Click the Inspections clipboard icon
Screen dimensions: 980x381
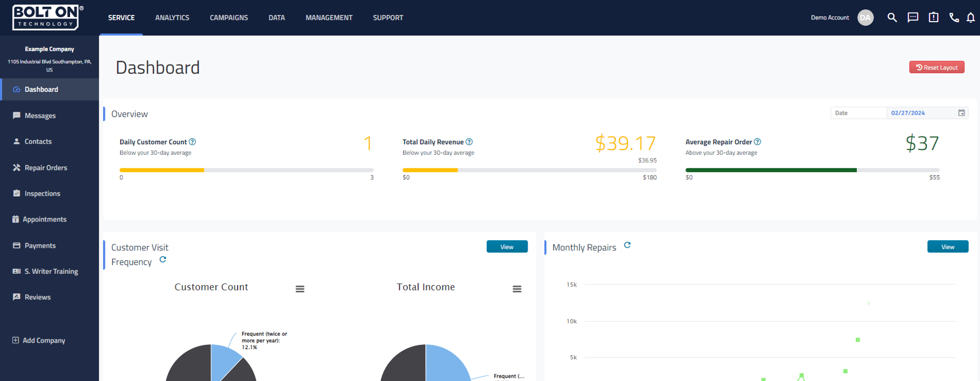[17, 193]
